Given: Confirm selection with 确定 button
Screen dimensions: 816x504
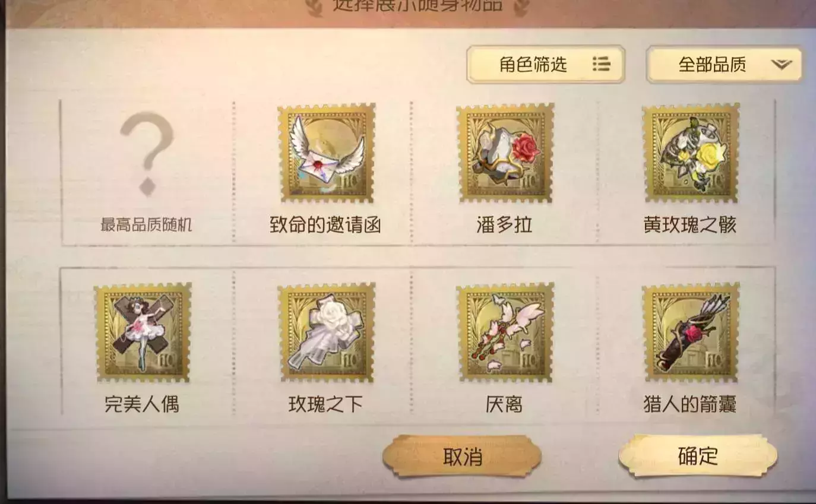Looking at the screenshot, I should [698, 456].
